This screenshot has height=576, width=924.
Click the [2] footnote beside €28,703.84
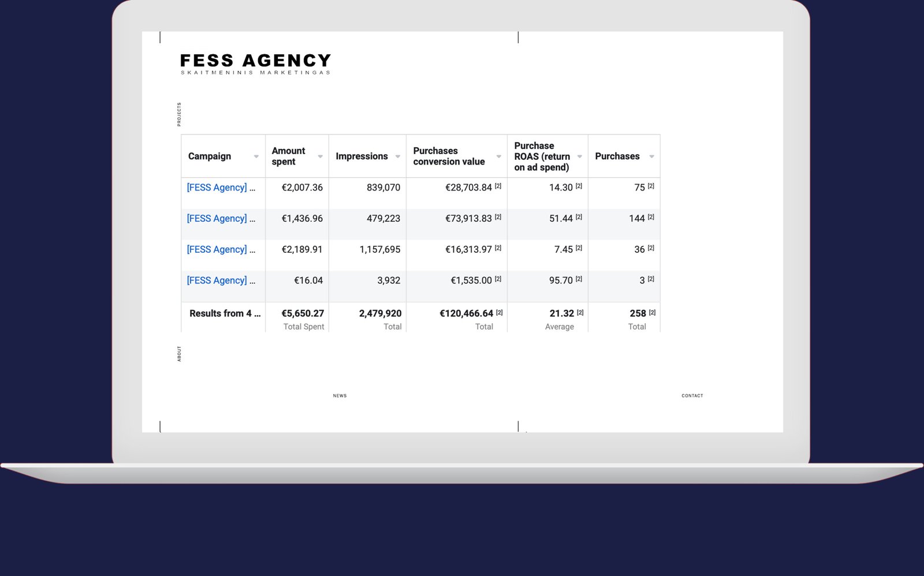[498, 186]
